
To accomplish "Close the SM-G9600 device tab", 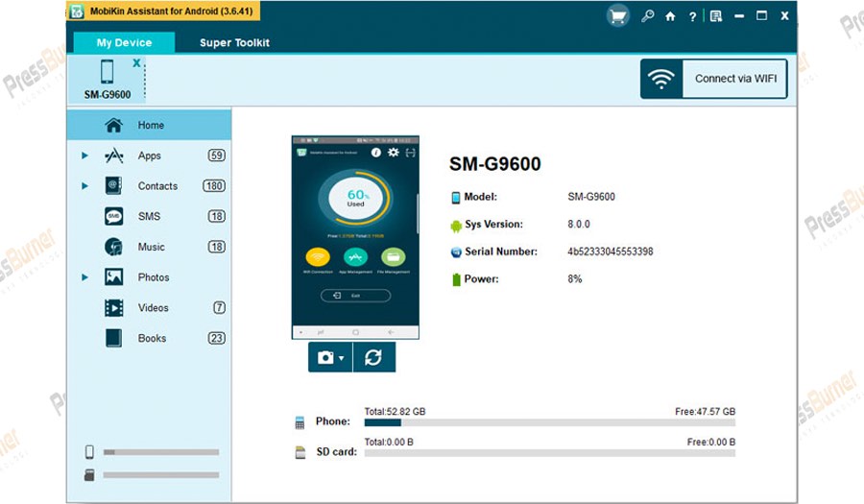I will click(x=136, y=62).
